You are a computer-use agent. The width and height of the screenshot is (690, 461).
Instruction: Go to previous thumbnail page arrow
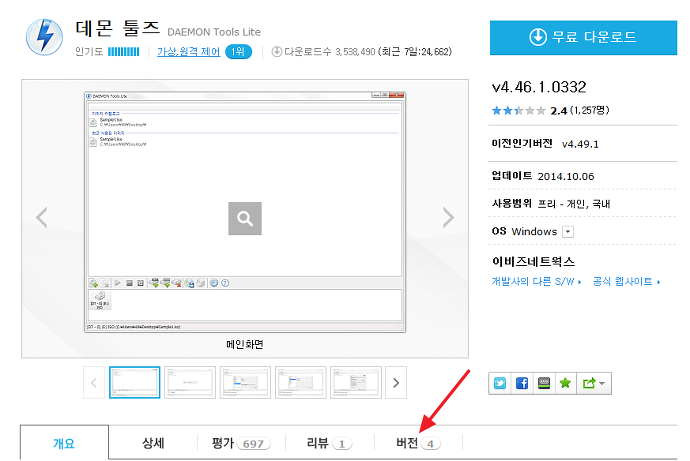[94, 382]
